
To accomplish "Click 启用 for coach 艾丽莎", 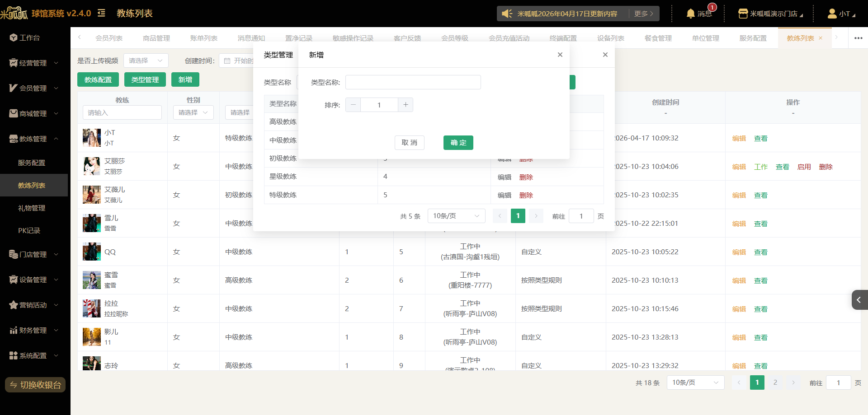I will (x=804, y=167).
